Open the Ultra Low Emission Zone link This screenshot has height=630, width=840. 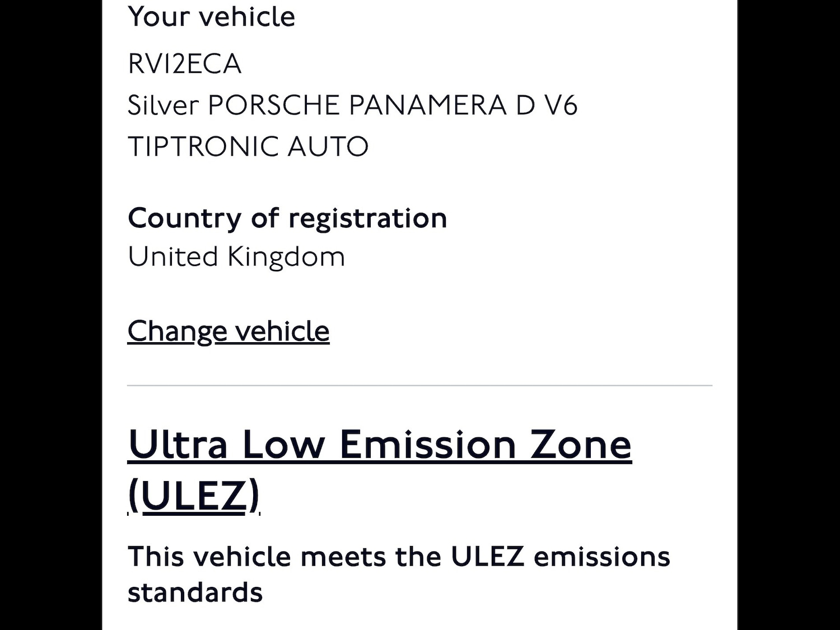point(379,445)
